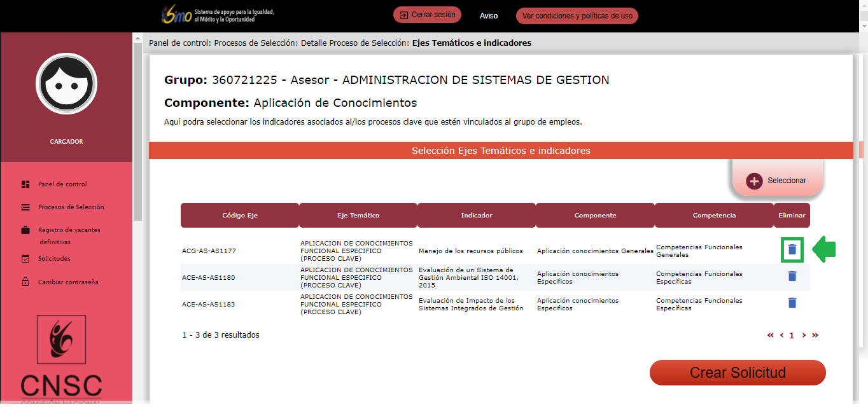Select Cambiar contraseña in sidebar
The image size is (868, 407).
pos(68,282)
